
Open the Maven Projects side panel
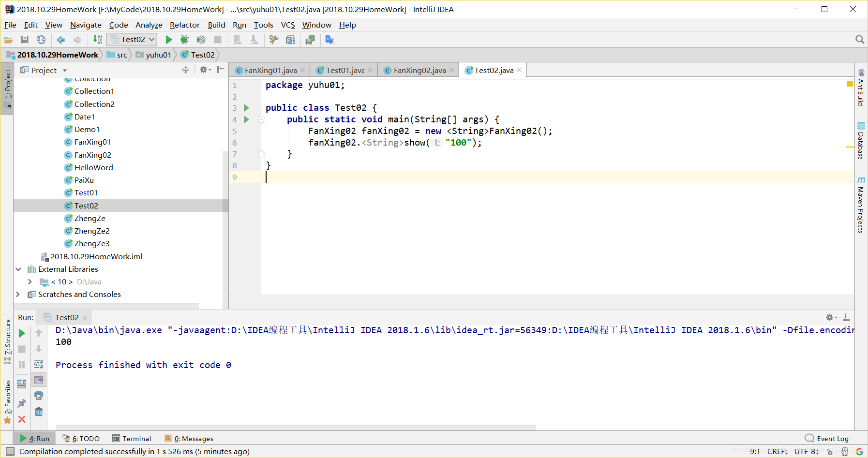[861, 204]
